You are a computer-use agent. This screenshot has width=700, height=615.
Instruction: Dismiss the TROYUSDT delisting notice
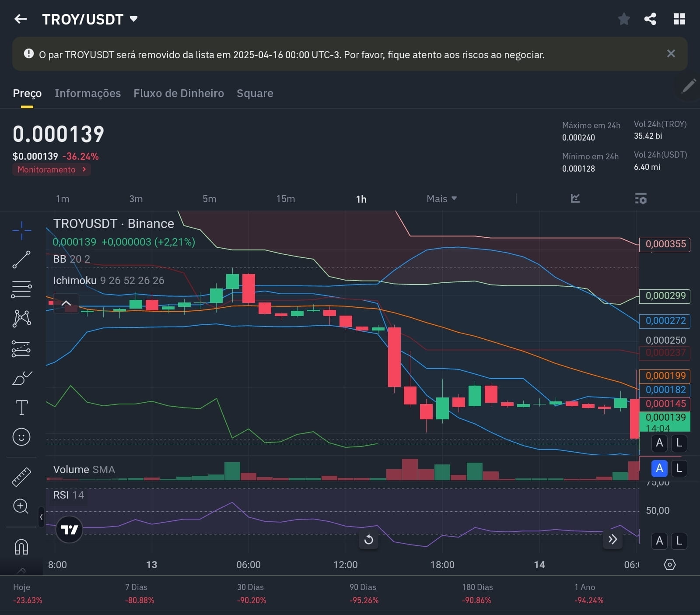click(x=671, y=53)
